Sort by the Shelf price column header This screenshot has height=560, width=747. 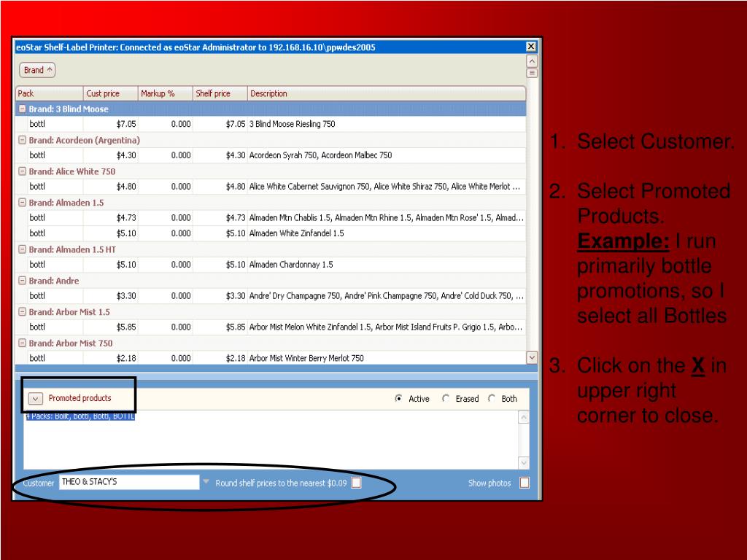tap(220, 93)
